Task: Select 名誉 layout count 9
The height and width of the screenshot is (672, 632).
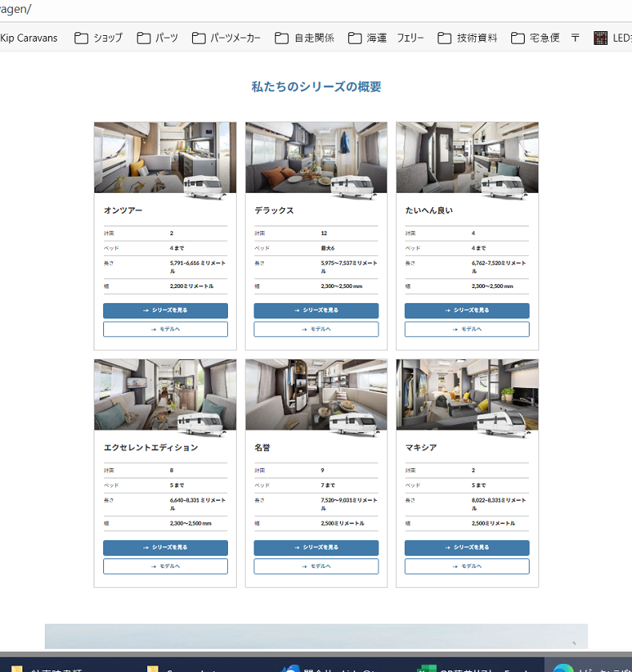Action: [x=322, y=470]
